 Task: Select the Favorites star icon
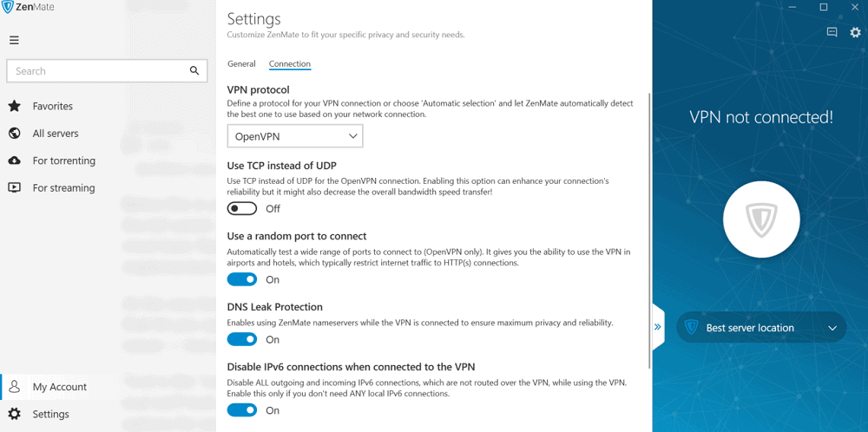click(x=15, y=106)
